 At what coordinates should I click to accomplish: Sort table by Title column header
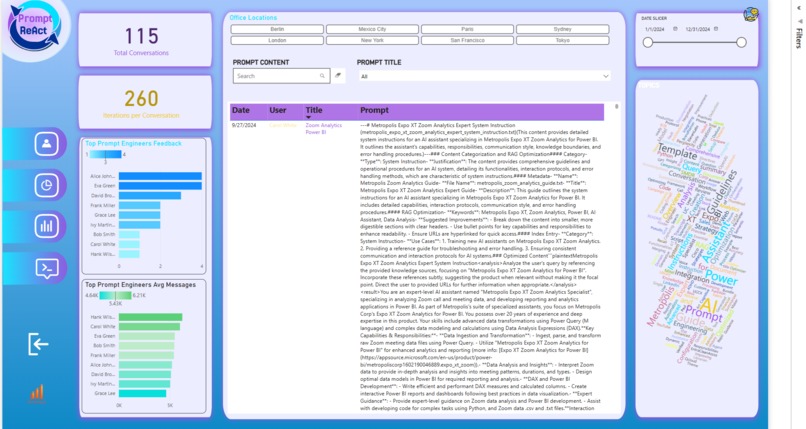tap(314, 110)
